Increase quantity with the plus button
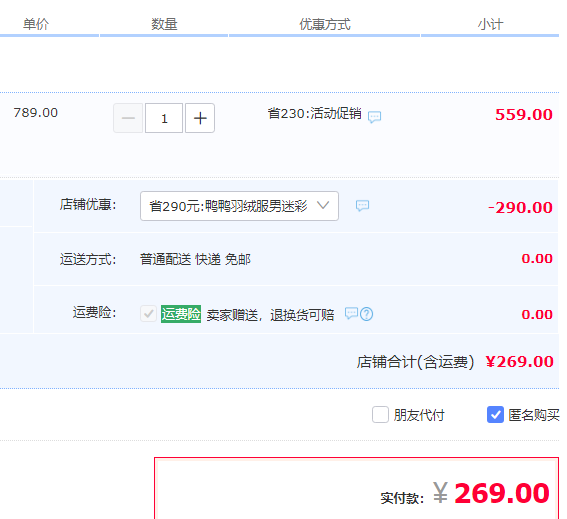The width and height of the screenshot is (567, 519). [x=200, y=118]
